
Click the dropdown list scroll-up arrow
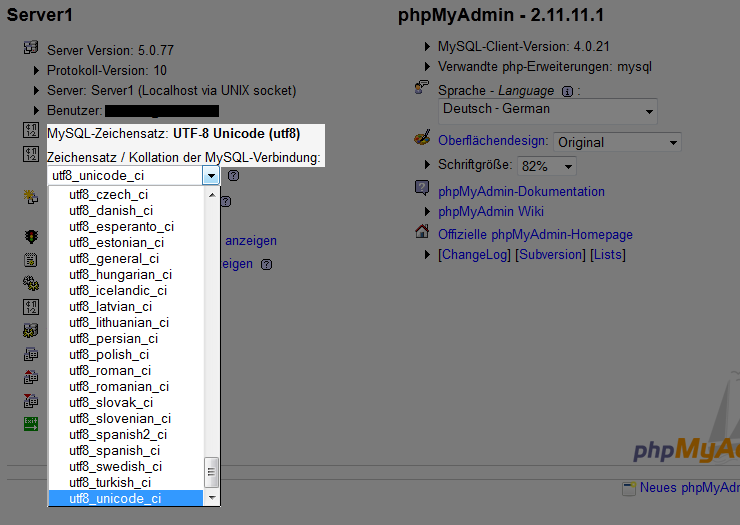tap(212, 195)
